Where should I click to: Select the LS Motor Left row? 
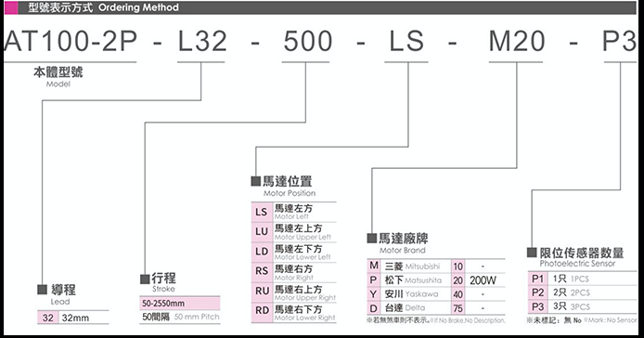coord(293,212)
